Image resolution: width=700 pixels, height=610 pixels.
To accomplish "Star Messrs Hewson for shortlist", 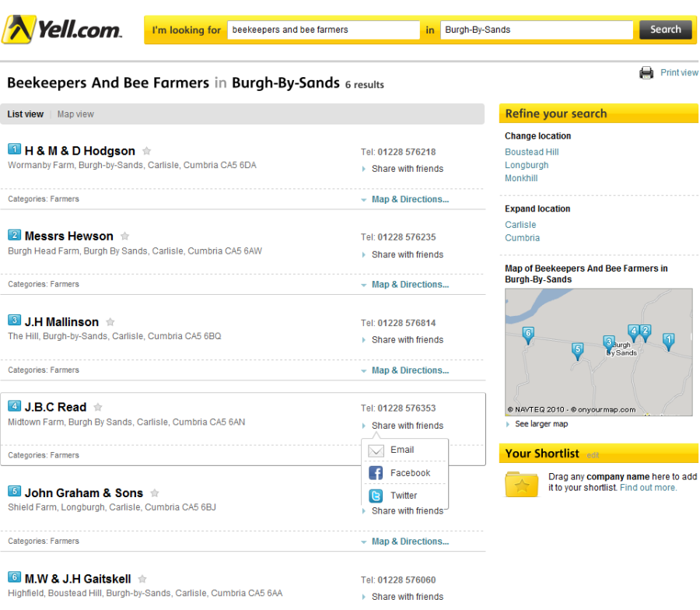I will (125, 236).
